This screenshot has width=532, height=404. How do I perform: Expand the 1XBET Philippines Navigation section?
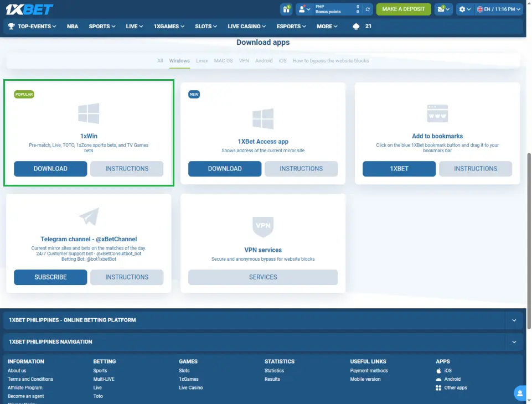point(514,342)
